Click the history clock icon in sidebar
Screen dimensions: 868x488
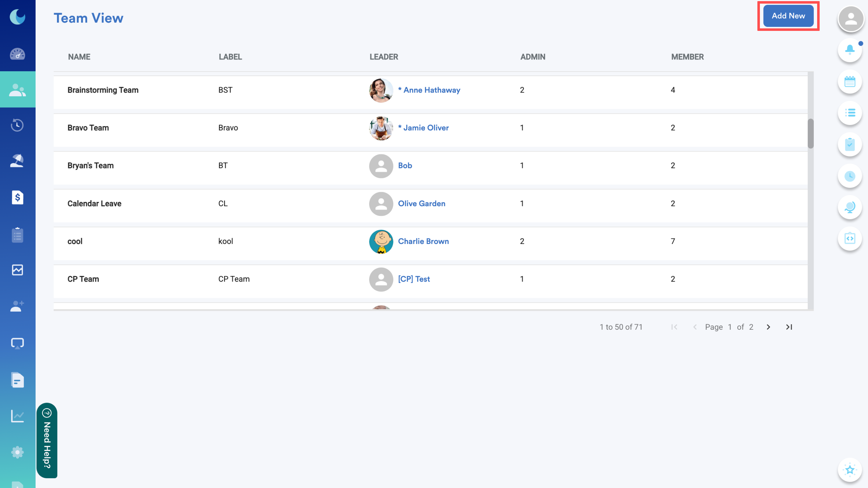(x=17, y=125)
